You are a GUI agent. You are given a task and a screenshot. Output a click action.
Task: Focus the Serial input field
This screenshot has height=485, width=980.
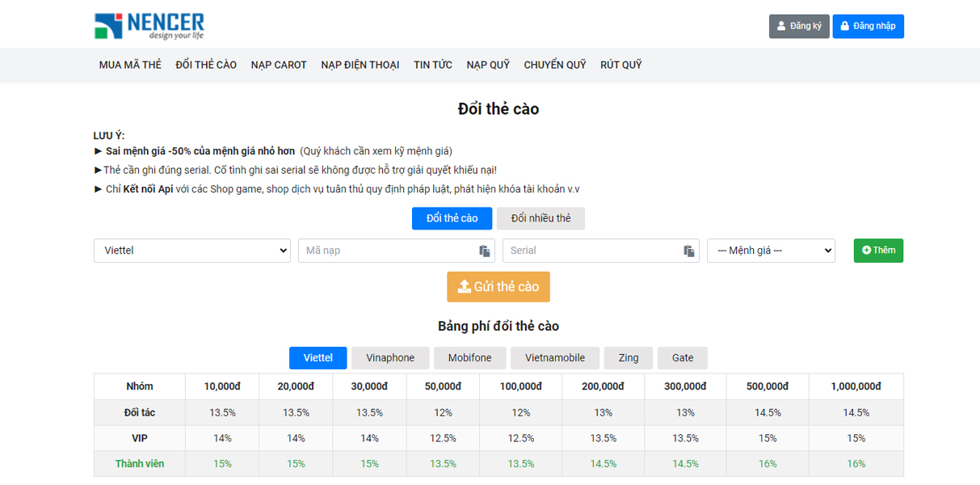click(590, 251)
